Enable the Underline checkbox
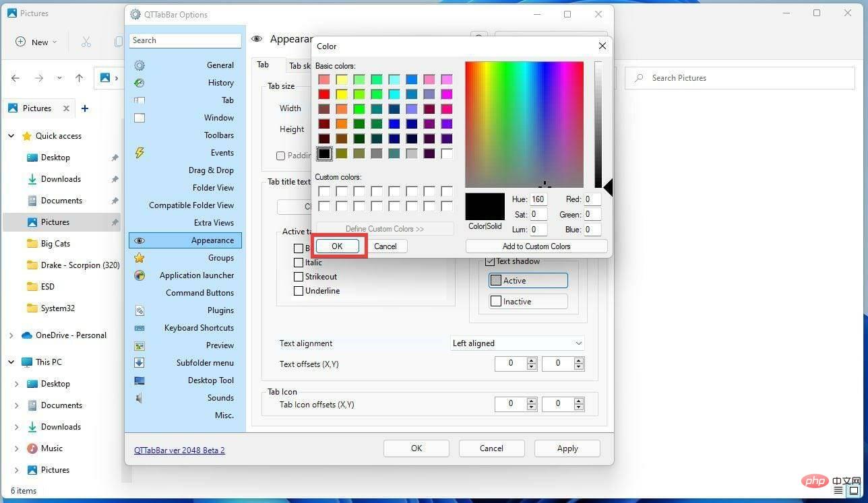The height and width of the screenshot is (503, 868). (299, 291)
